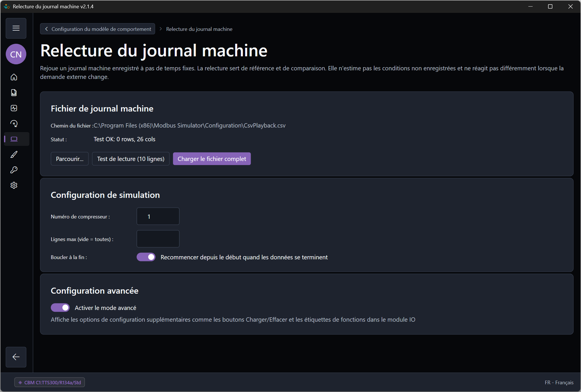Click Test de lecture (10 lignes)
This screenshot has width=581, height=392.
(x=131, y=159)
